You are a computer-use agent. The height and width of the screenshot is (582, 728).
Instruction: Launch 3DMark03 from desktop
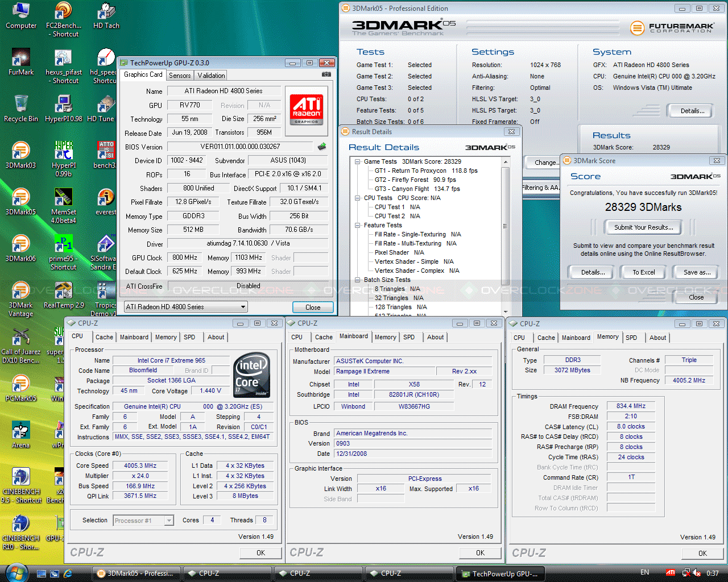coord(21,156)
